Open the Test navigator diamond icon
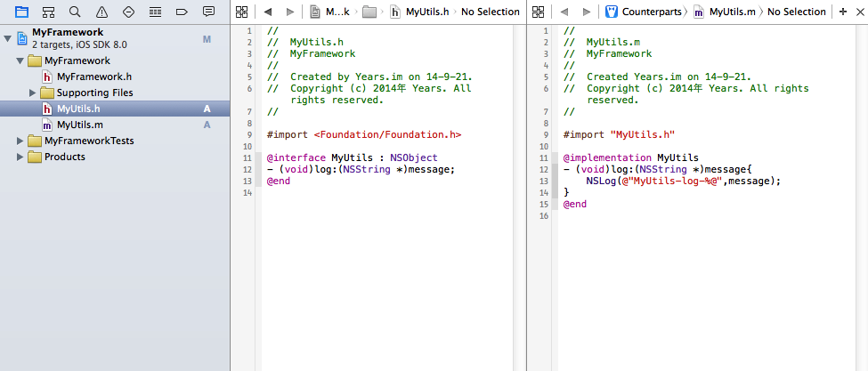Image resolution: width=868 pixels, height=371 pixels. pos(128,12)
